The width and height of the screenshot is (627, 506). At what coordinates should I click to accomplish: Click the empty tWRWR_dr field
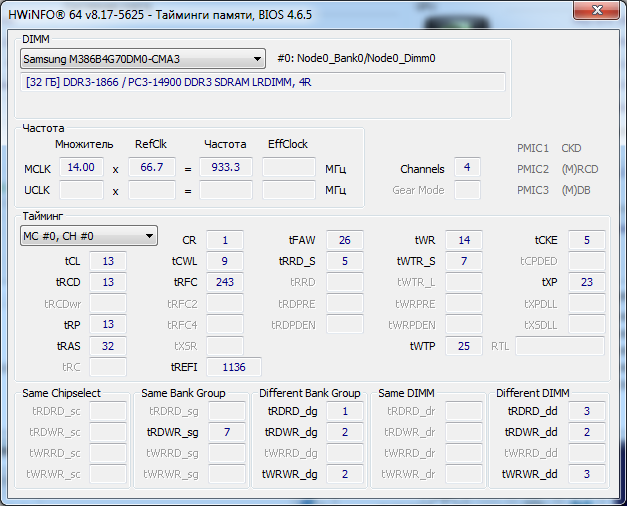464,474
